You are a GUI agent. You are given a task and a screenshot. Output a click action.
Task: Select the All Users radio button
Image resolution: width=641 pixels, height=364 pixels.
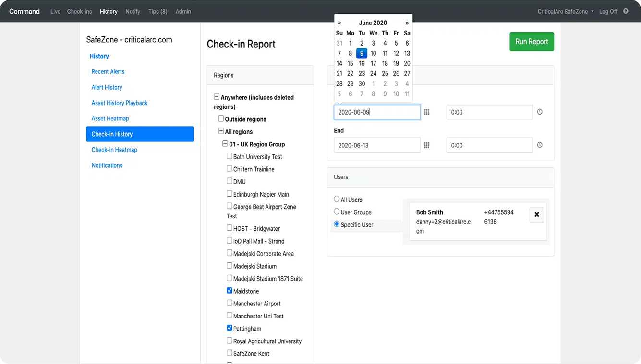[x=337, y=199]
